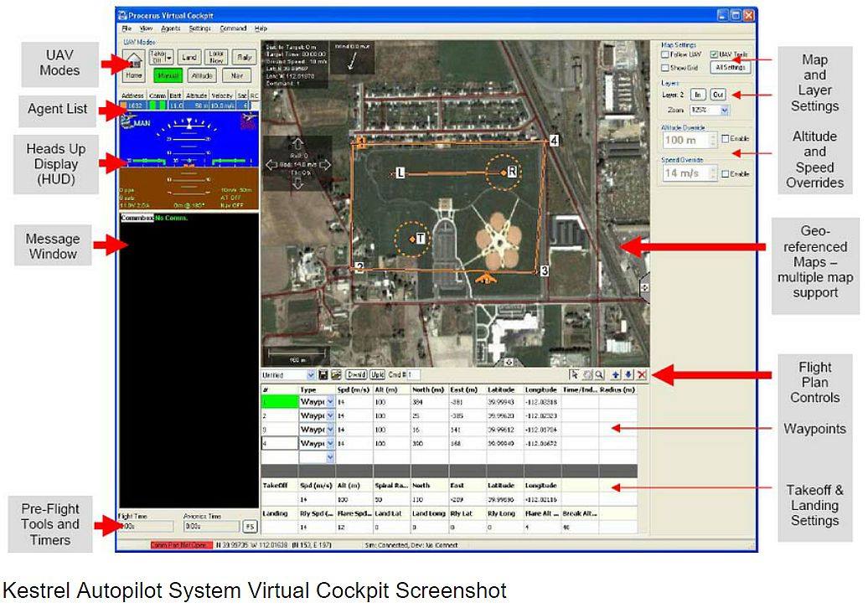Open the View menu
868x608 pixels.
tap(146, 28)
